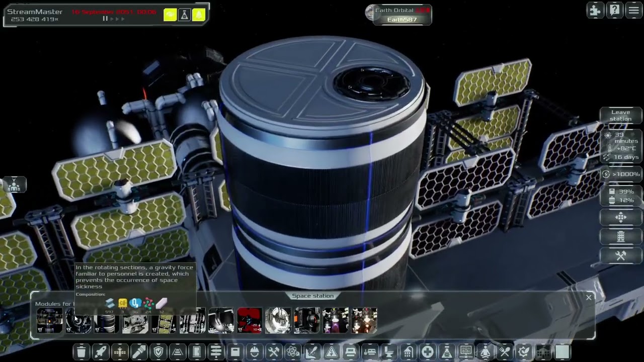Close the Space station modules panel
Image resolution: width=644 pixels, height=362 pixels.
[x=589, y=297]
